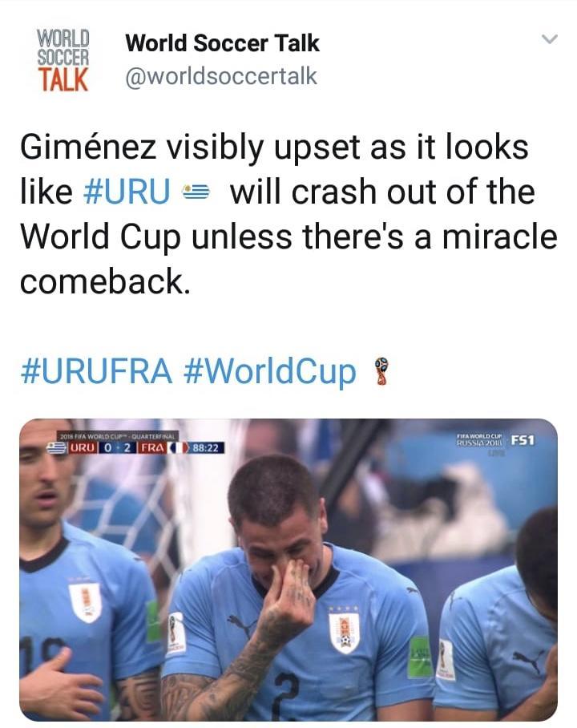Open the attached match photo
The image size is (577, 728).
[288, 570]
